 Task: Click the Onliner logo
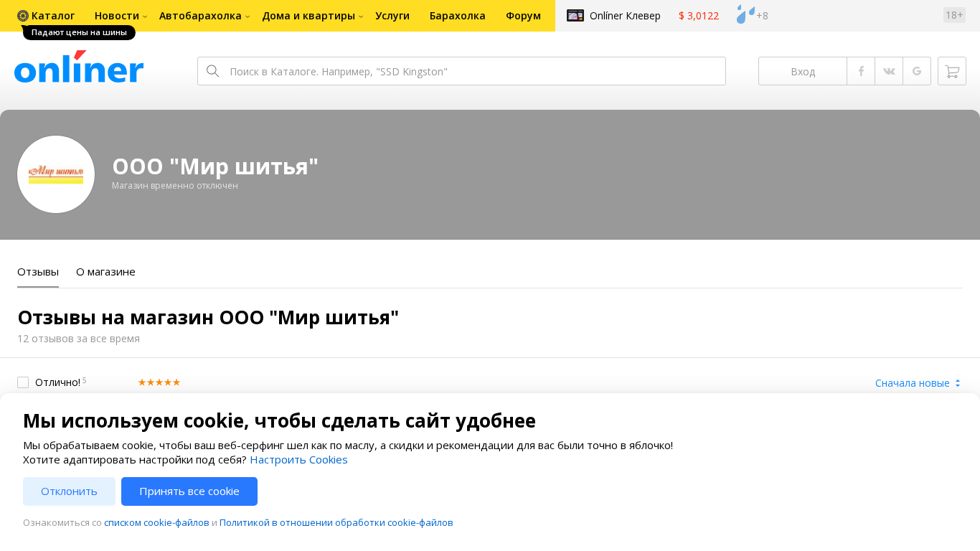tap(79, 68)
